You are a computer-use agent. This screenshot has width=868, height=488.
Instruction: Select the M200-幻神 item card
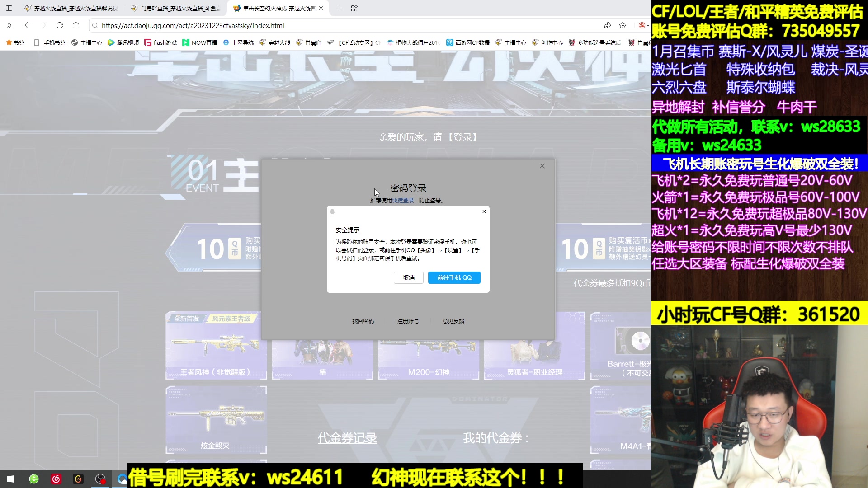pyautogui.click(x=429, y=359)
